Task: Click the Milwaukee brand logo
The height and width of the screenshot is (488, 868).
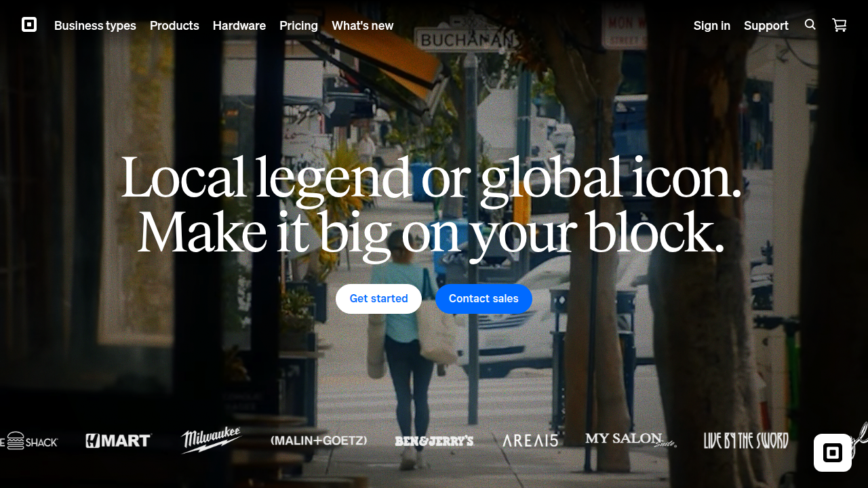Action: pos(211,440)
